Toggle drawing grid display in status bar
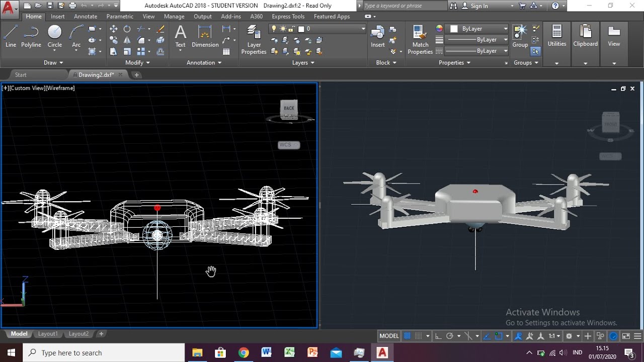 [x=408, y=336]
